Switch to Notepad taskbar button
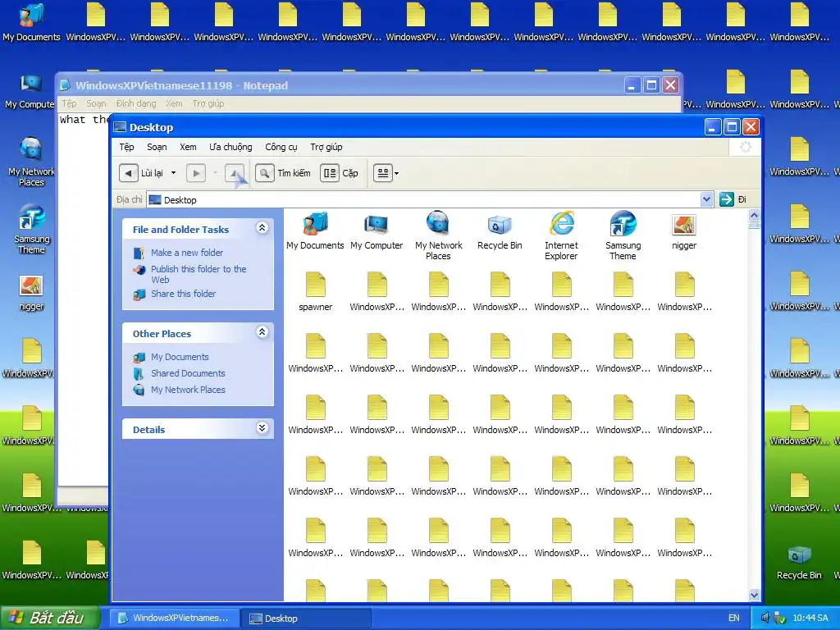 pyautogui.click(x=174, y=618)
